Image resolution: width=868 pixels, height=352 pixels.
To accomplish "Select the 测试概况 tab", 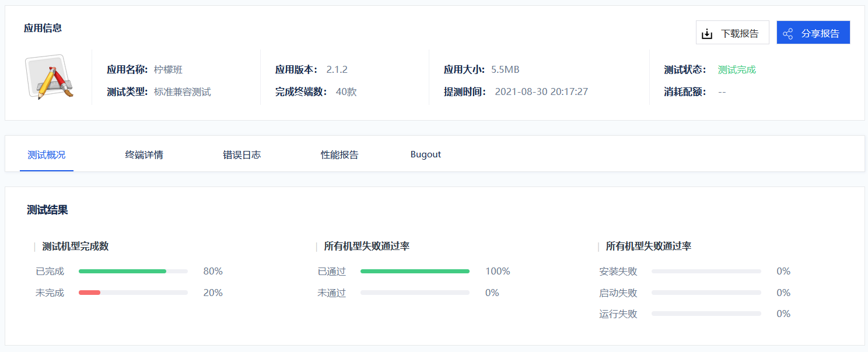I will point(46,154).
